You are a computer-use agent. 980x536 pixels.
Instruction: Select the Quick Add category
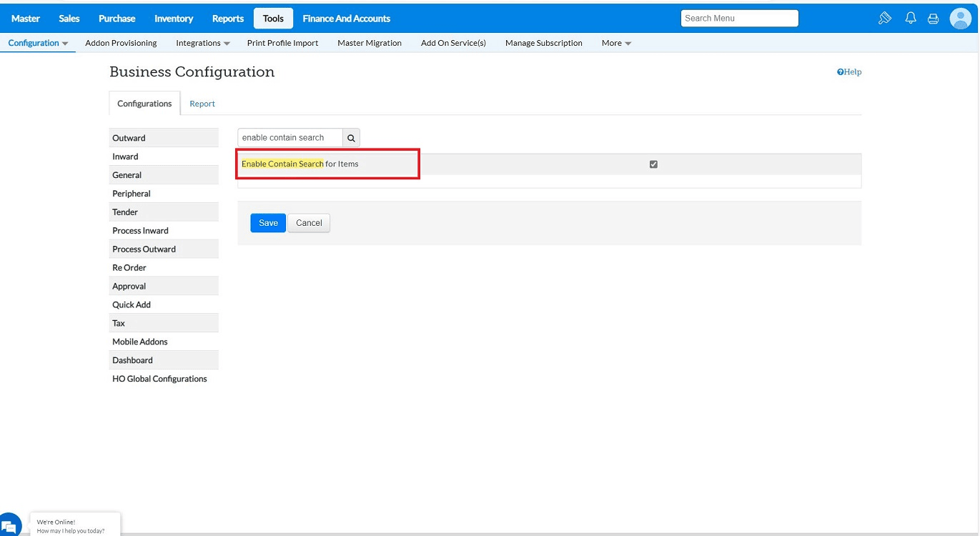coord(164,305)
